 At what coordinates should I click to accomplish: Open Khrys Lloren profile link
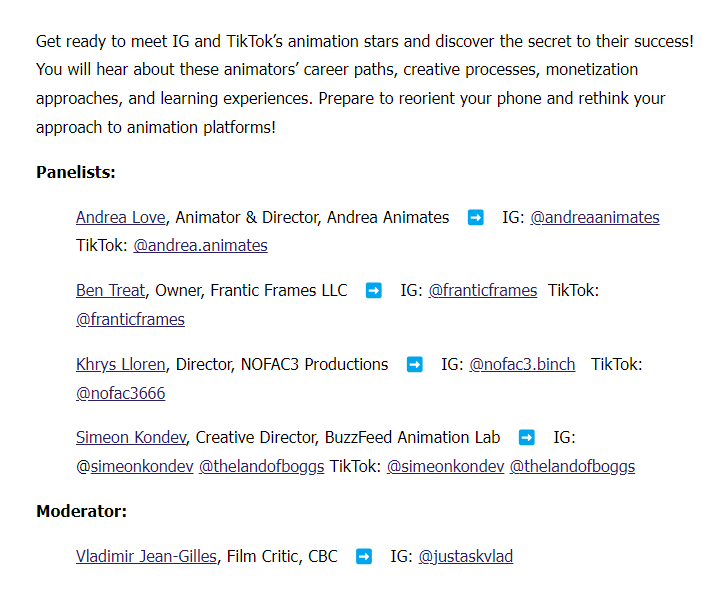(121, 365)
